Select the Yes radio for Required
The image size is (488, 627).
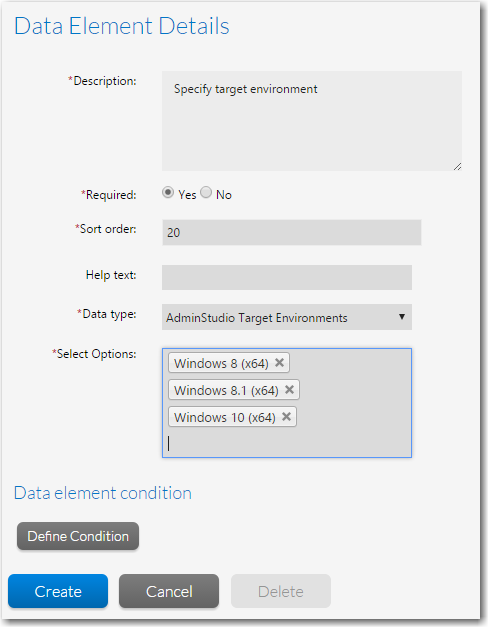pyautogui.click(x=168, y=192)
